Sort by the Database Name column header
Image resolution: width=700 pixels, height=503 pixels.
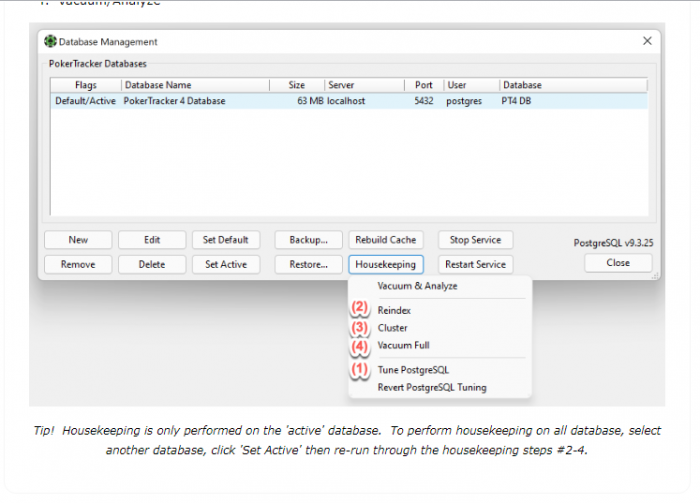(195, 85)
